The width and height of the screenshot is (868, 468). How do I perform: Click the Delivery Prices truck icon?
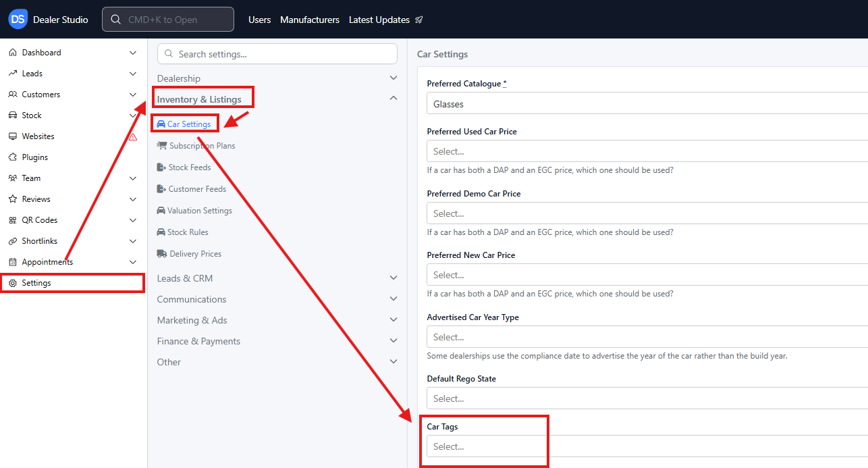click(x=162, y=254)
